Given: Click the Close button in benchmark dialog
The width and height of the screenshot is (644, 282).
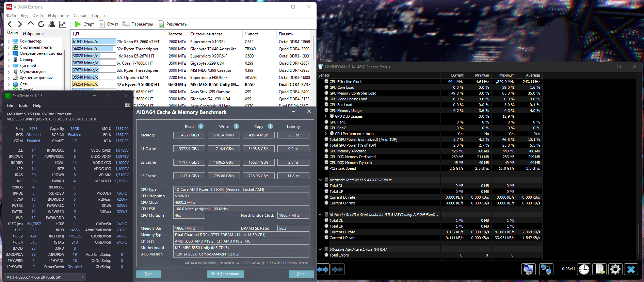Looking at the screenshot, I should [x=301, y=274].
